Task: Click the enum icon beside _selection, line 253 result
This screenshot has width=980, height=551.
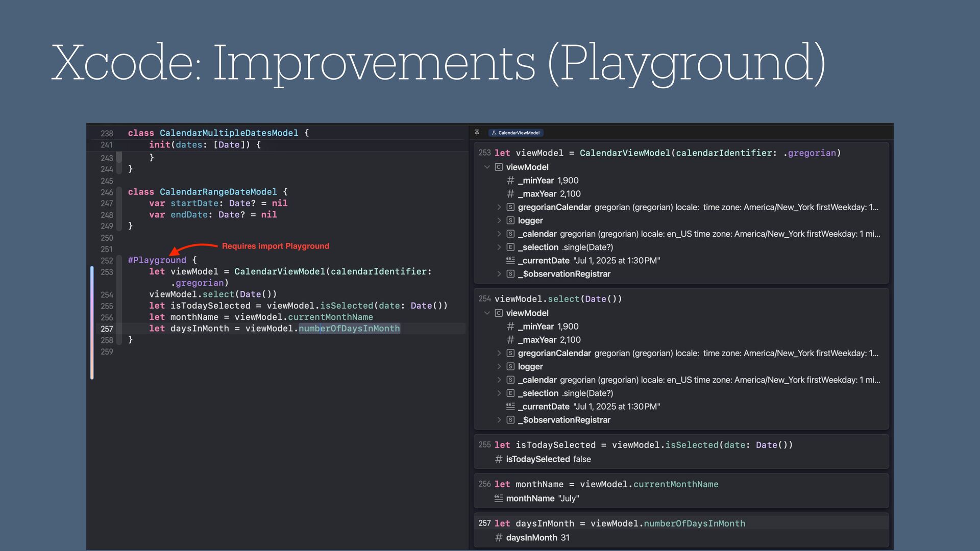Action: coord(510,247)
